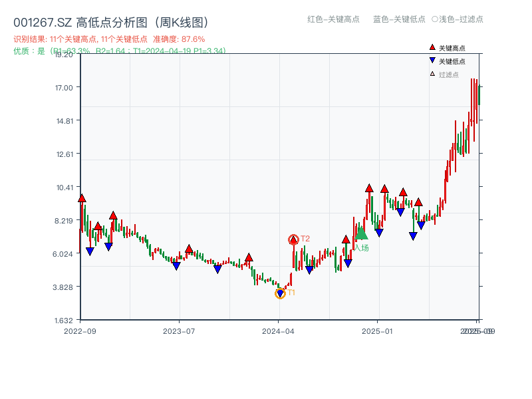This screenshot has height=399, width=532.
Task: Click the rightmost blue low-point triangle
Action: click(421, 225)
